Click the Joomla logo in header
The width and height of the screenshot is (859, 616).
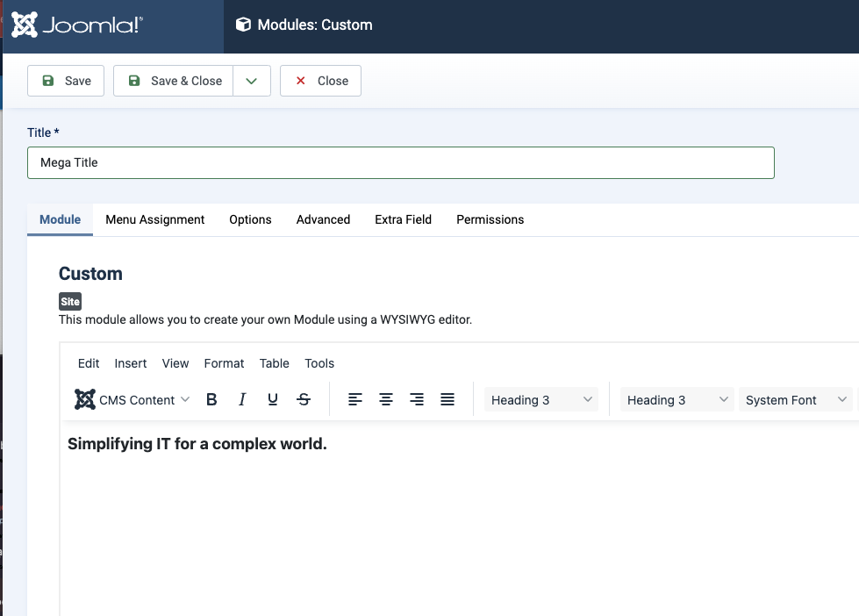tap(77, 25)
